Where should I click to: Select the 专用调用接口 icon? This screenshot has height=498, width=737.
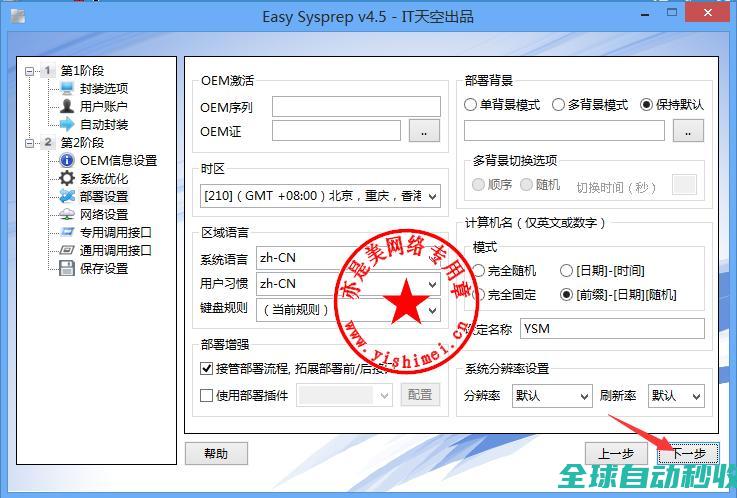click(67, 233)
